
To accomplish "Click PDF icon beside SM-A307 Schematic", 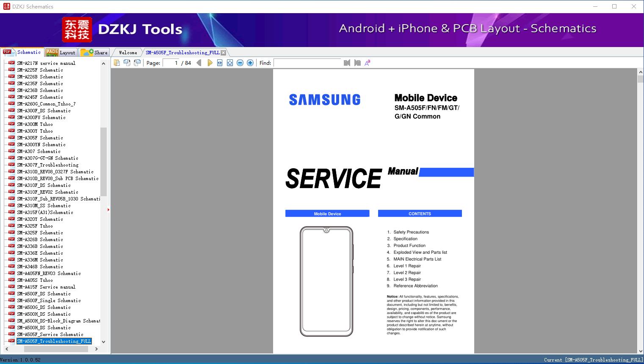I will pos(11,151).
